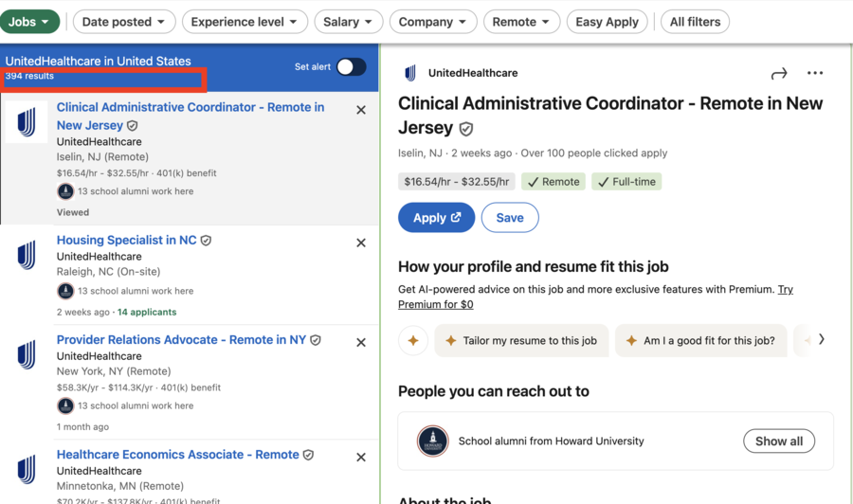The height and width of the screenshot is (504, 853).
Task: Click the $16.54/hr - $32.55/hr salary chip
Action: click(457, 182)
